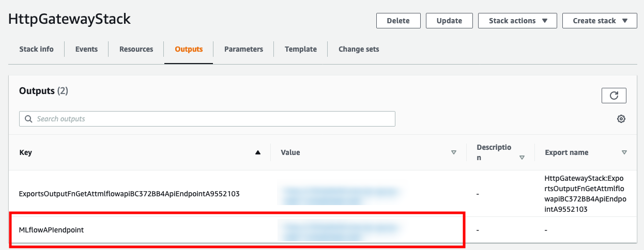This screenshot has height=250, width=644.
Task: Sort by Key using the ascending arrow
Action: (258, 152)
